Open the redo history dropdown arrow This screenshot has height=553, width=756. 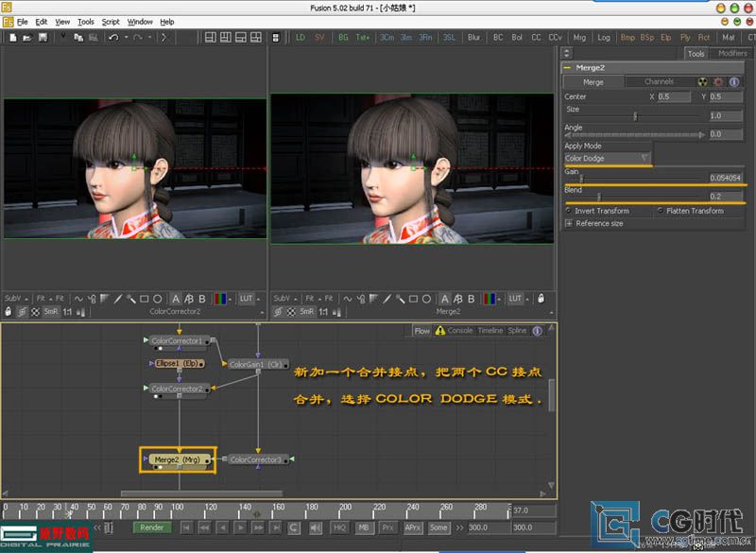pos(150,38)
